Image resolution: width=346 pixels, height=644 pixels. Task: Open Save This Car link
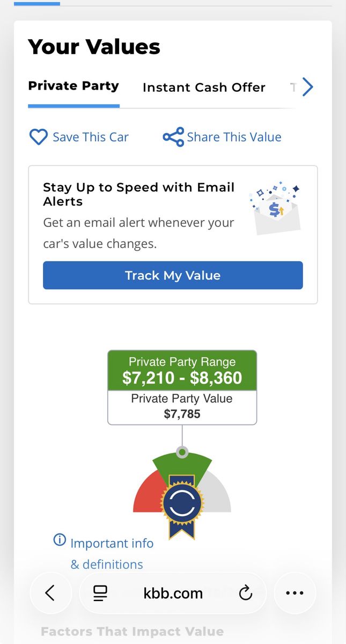(x=90, y=137)
